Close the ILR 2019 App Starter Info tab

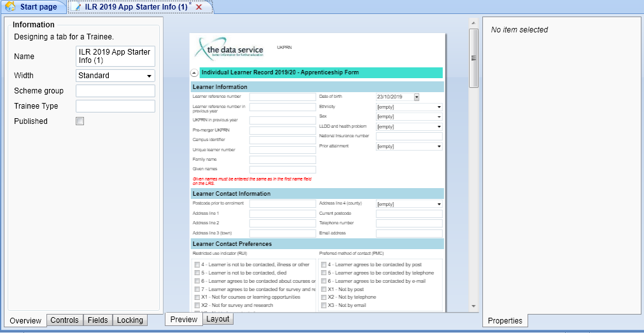[x=199, y=7]
